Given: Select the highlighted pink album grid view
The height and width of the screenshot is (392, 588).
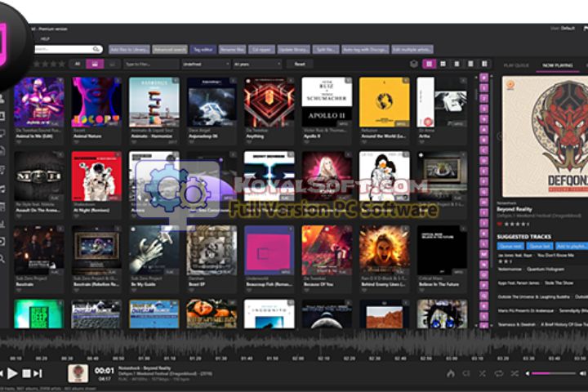Looking at the screenshot, I should (x=429, y=65).
